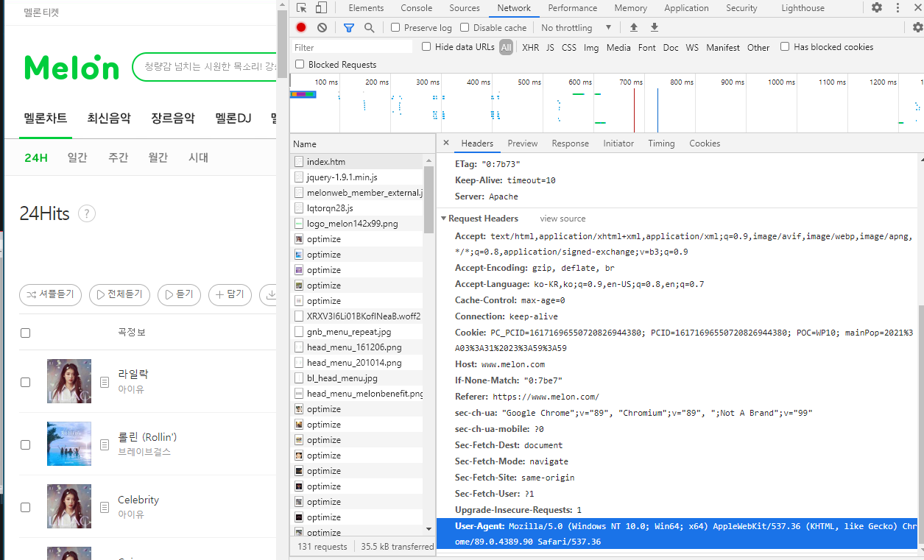The height and width of the screenshot is (560, 924).
Task: Tick the select-all songs checkbox
Action: click(x=26, y=333)
